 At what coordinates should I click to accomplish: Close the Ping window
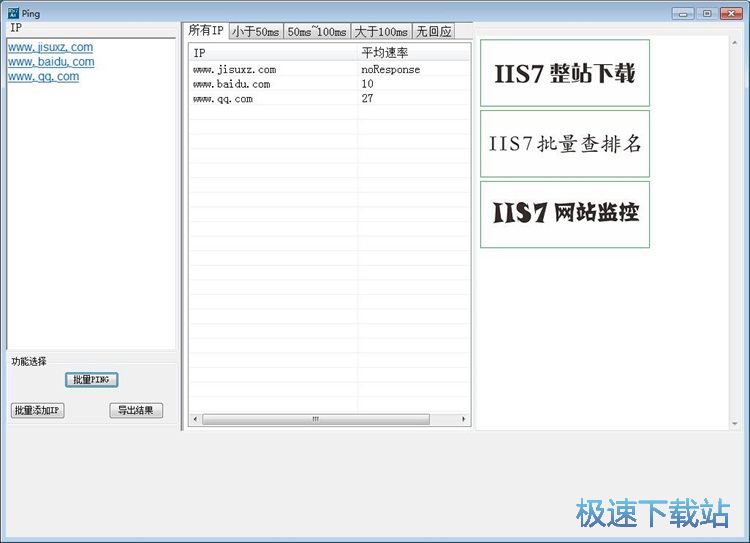[731, 13]
